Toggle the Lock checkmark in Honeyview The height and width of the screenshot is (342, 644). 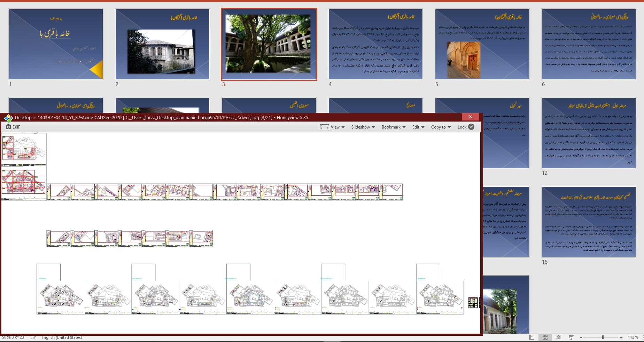[471, 127]
